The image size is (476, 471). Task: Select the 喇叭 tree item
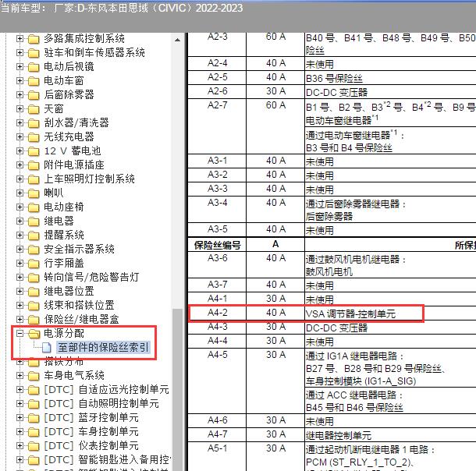click(x=54, y=193)
